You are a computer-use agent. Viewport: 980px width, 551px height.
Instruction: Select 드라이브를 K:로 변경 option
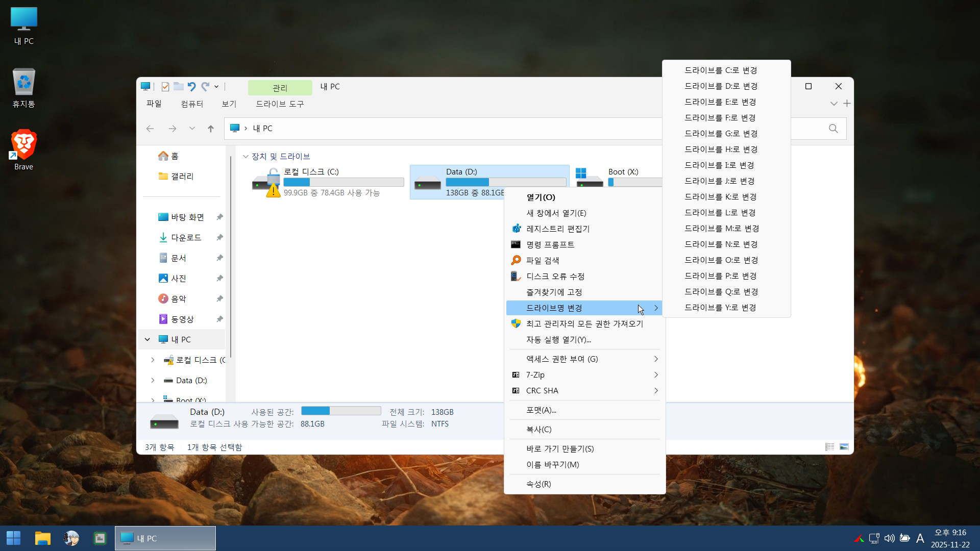[x=720, y=197]
